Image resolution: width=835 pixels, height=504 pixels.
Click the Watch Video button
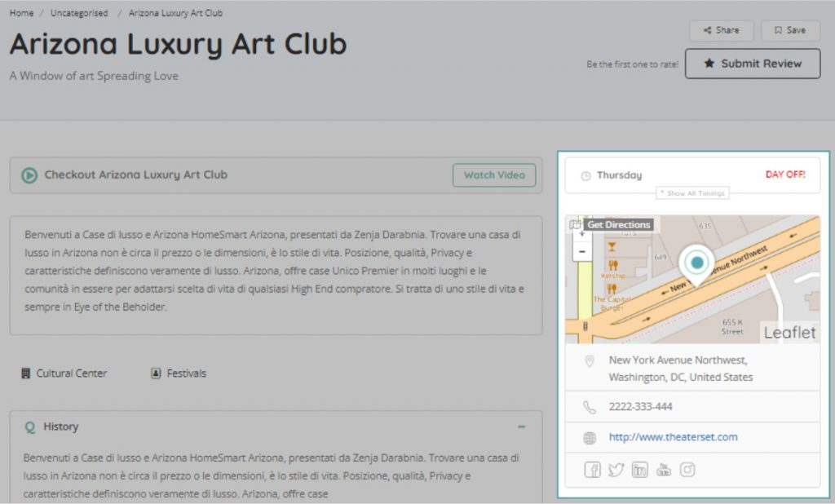pos(494,175)
